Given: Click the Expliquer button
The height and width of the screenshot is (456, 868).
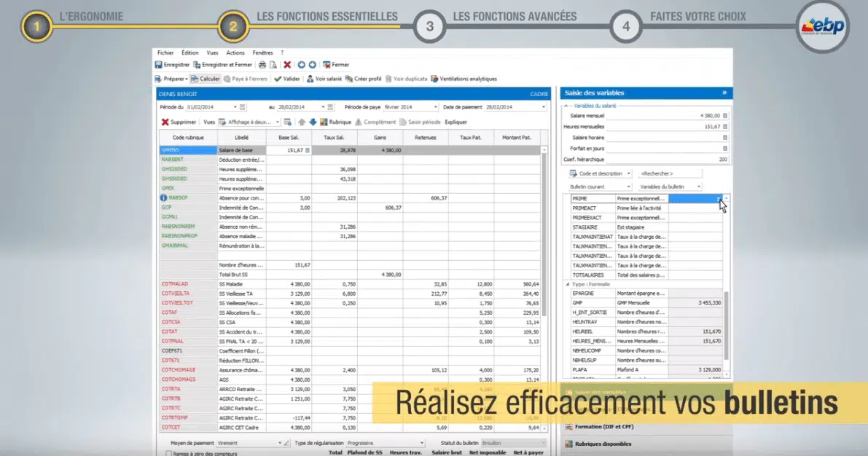Looking at the screenshot, I should pyautogui.click(x=456, y=122).
